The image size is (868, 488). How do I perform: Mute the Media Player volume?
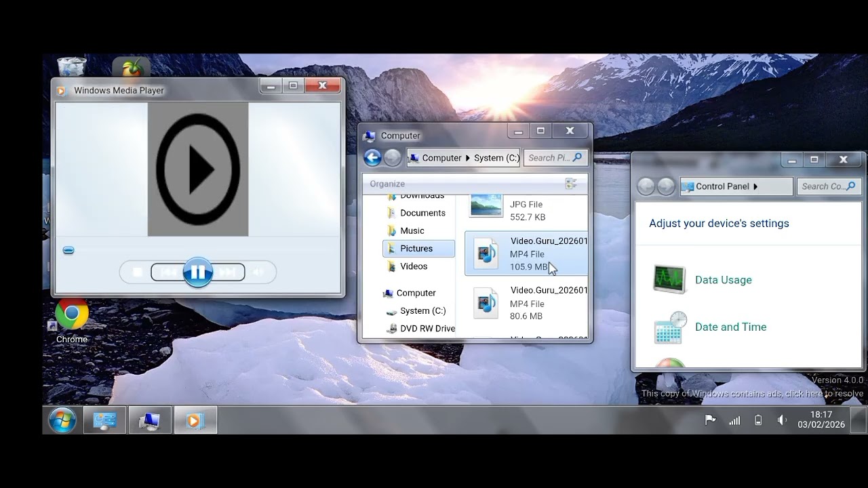click(x=258, y=272)
